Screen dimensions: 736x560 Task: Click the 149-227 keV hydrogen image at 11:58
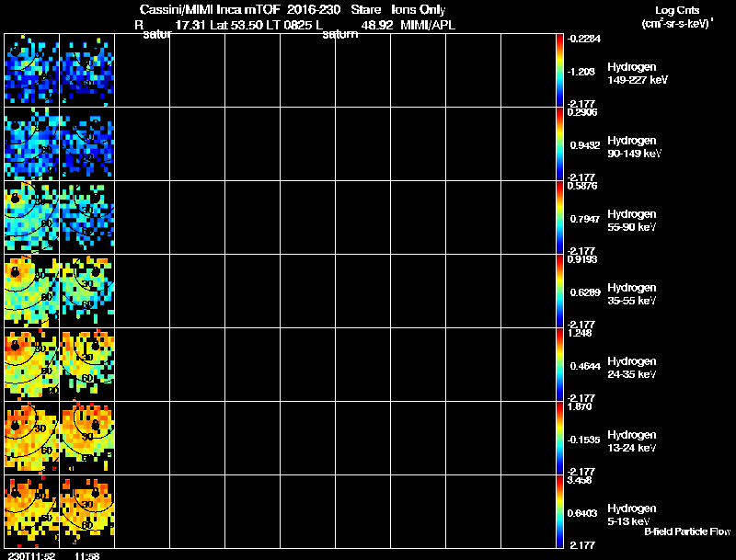point(86,71)
